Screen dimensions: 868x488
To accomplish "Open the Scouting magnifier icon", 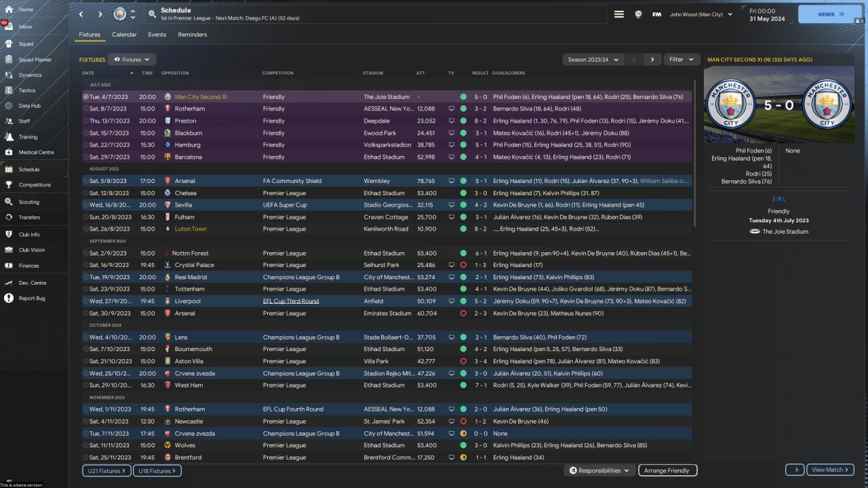I will pos(9,202).
